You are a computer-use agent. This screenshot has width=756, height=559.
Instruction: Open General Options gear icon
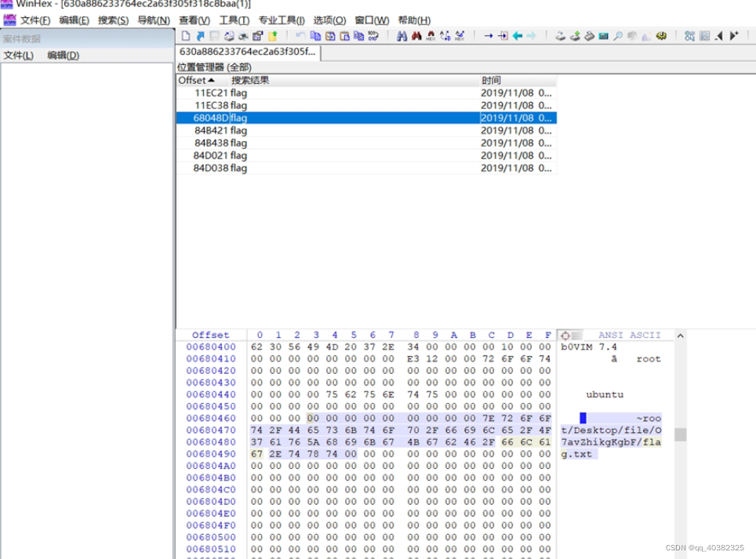[x=661, y=35]
